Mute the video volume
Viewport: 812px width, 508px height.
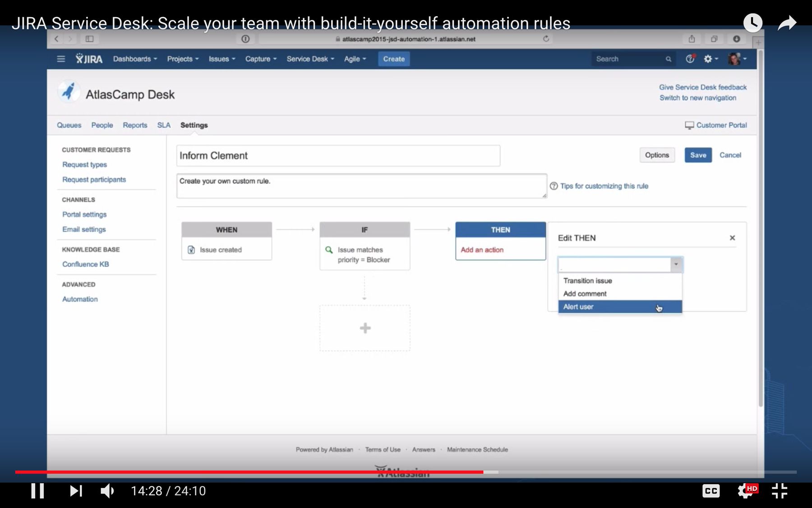pyautogui.click(x=107, y=491)
